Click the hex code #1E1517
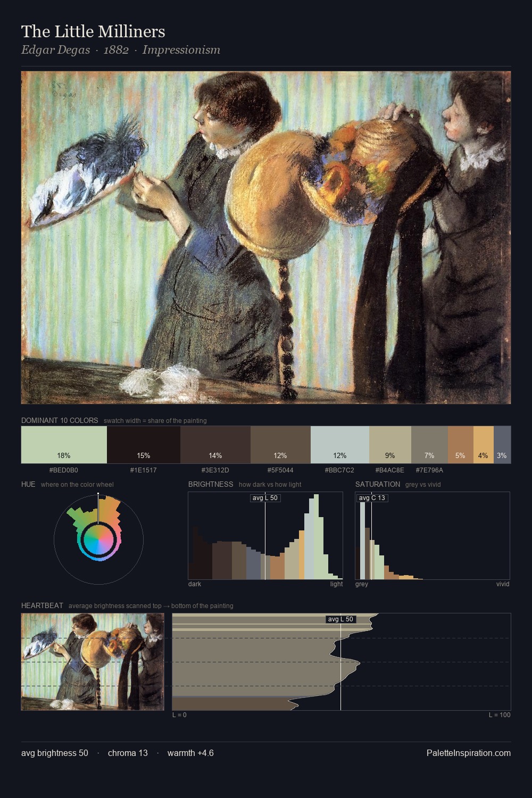Screen dimensions: 532x798 point(144,470)
